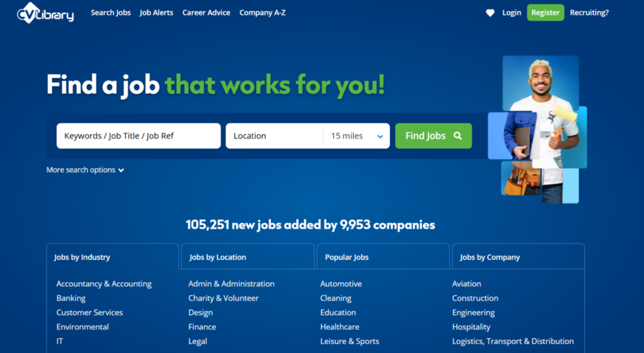Switch to the Jobs by Company tab
Viewport: 644px width, 353px height.
tap(518, 257)
